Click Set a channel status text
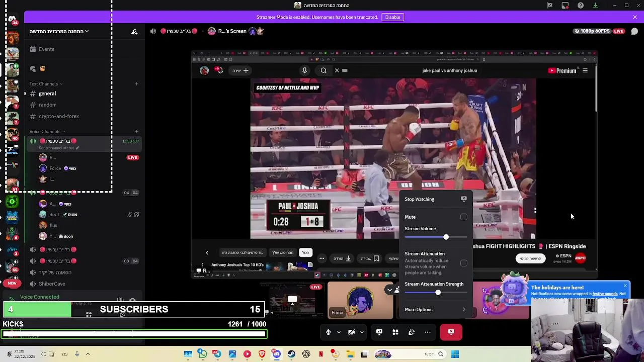 (x=56, y=148)
